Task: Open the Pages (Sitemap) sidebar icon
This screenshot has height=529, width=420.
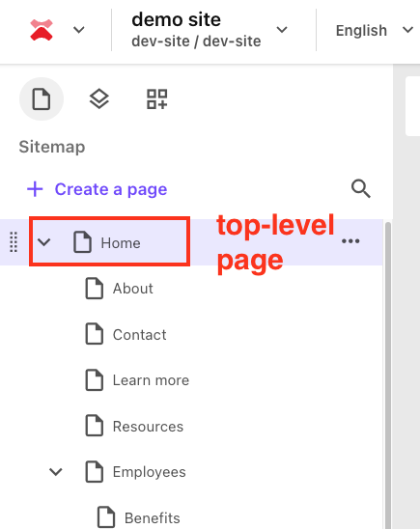Action: click(x=42, y=98)
